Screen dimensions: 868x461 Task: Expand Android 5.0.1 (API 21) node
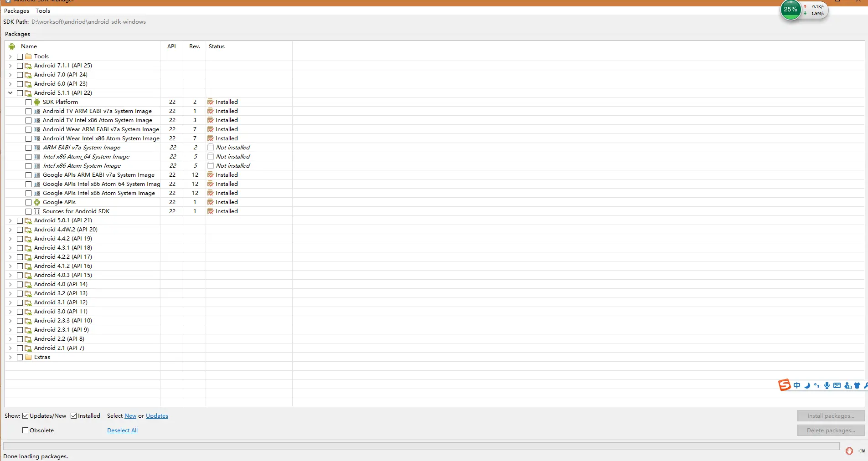point(10,220)
